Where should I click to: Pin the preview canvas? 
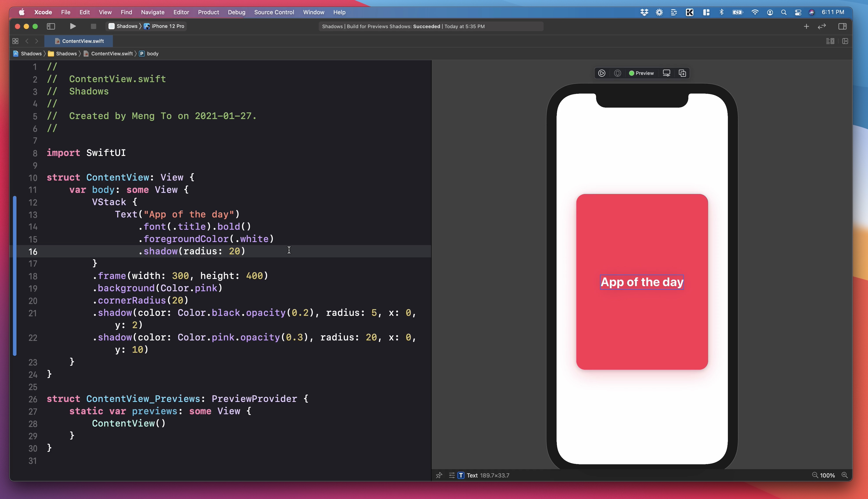click(x=439, y=475)
